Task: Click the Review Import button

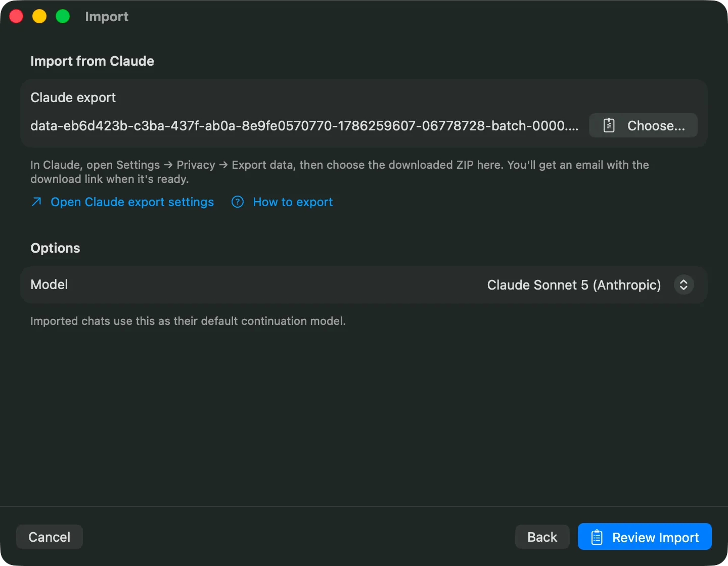Action: 645,537
